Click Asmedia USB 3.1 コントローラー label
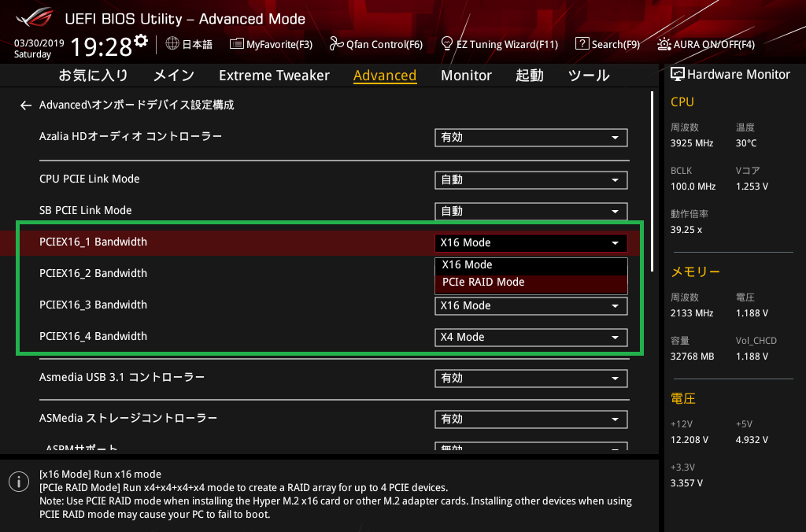The image size is (806, 532). [122, 377]
